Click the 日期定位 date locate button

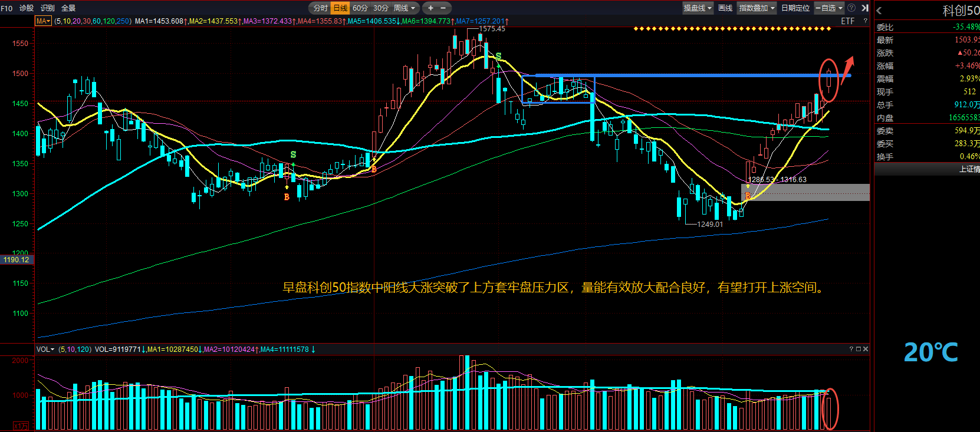pyautogui.click(x=795, y=8)
